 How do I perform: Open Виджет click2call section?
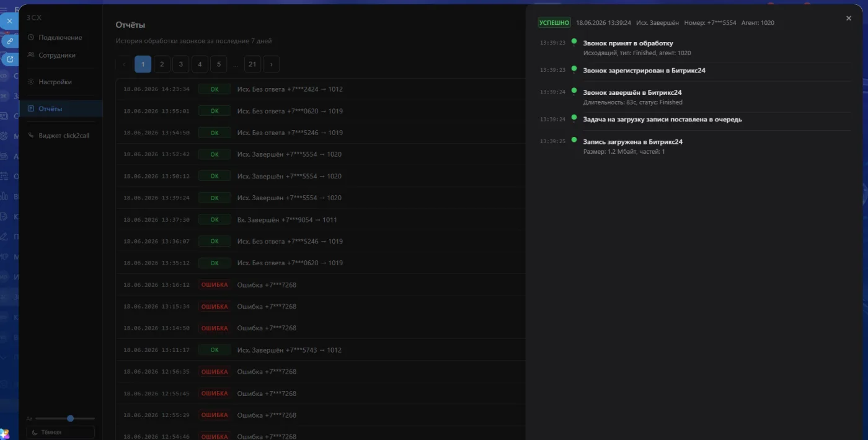(x=61, y=135)
